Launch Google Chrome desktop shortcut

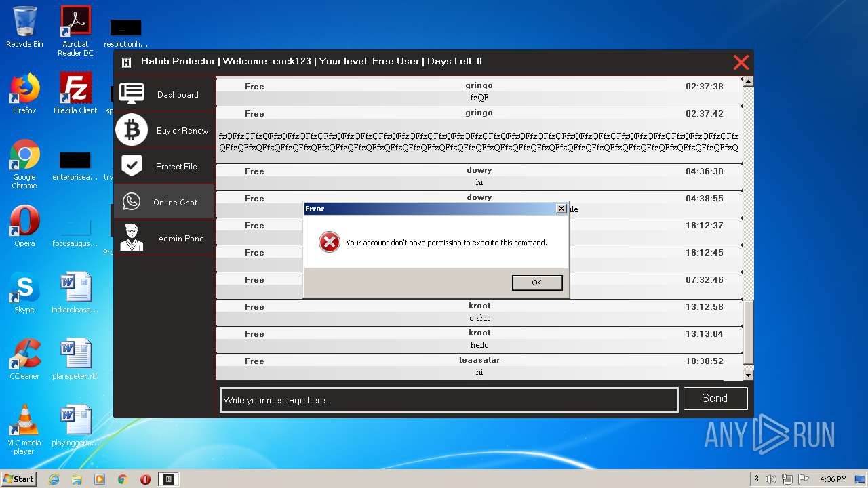[24, 164]
